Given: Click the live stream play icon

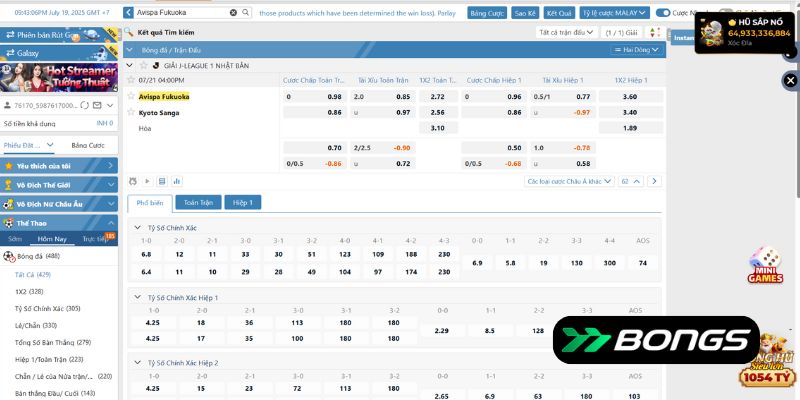Looking at the screenshot, I should (x=147, y=181).
